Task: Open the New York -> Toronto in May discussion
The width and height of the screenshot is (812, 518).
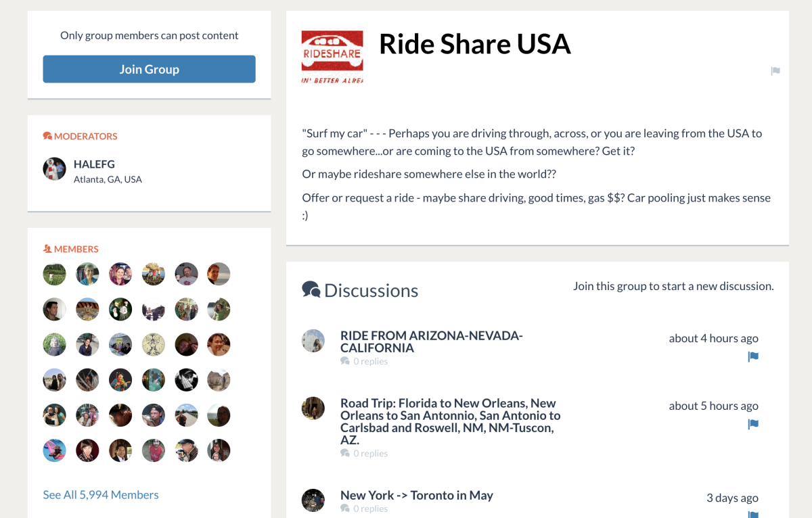Action: click(416, 495)
